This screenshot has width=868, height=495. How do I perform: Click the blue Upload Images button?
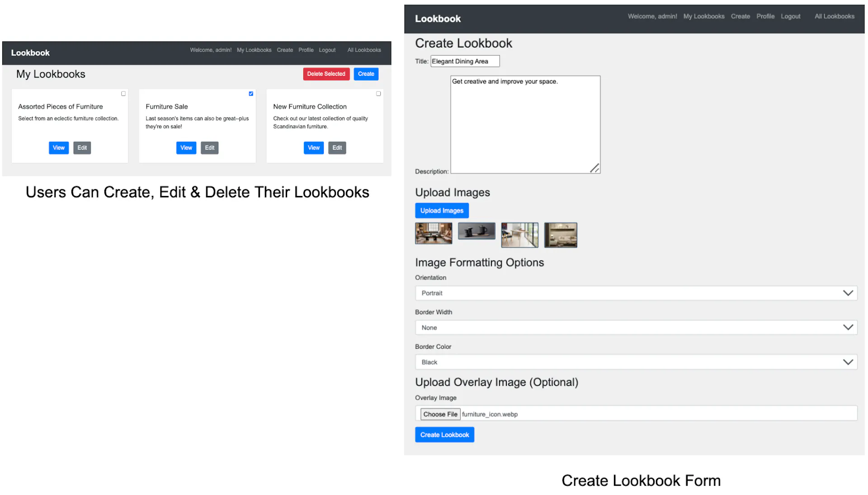[x=442, y=210]
